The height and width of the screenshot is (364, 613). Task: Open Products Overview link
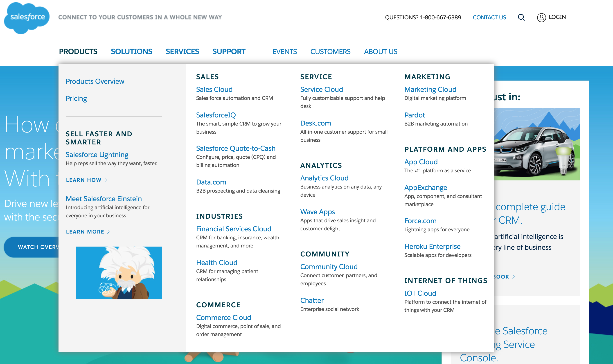95,81
